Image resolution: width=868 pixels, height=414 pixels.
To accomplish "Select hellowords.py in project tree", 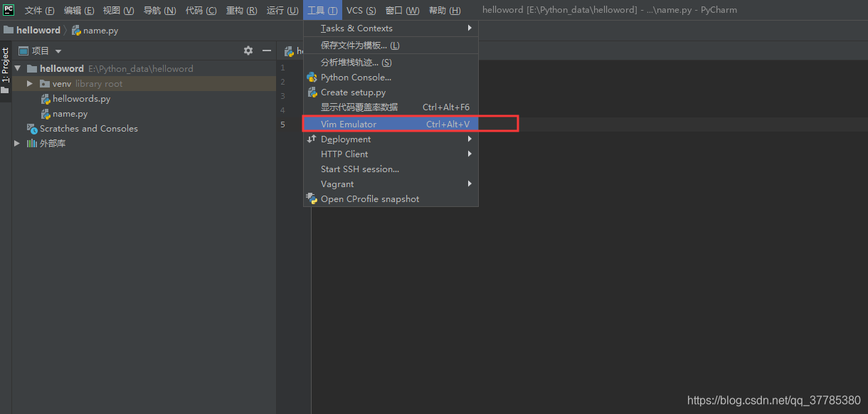I will [x=81, y=99].
